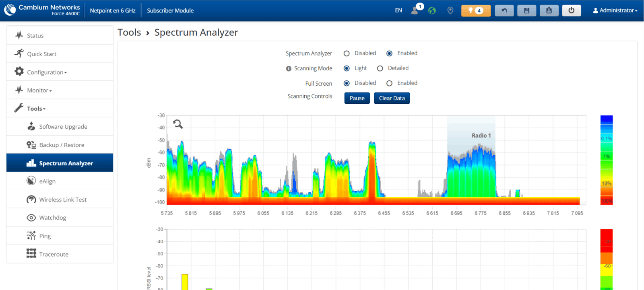This screenshot has width=644, height=290.
Task: Click the undo changes button
Action: (x=504, y=10)
